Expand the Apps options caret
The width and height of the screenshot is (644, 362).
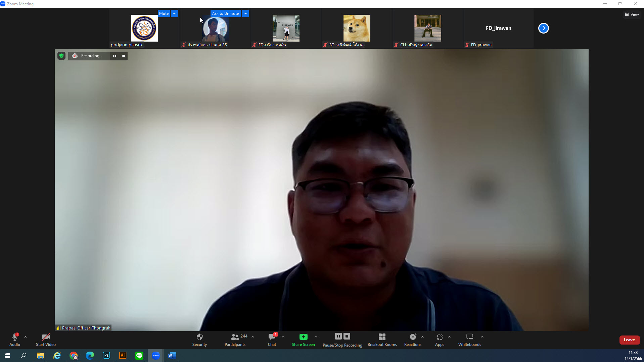449,337
